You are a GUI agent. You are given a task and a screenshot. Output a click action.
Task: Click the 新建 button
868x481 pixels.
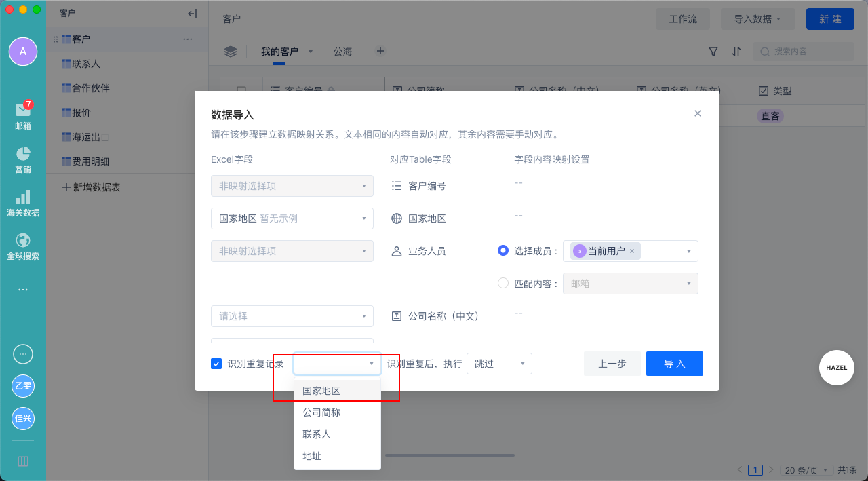coord(830,19)
